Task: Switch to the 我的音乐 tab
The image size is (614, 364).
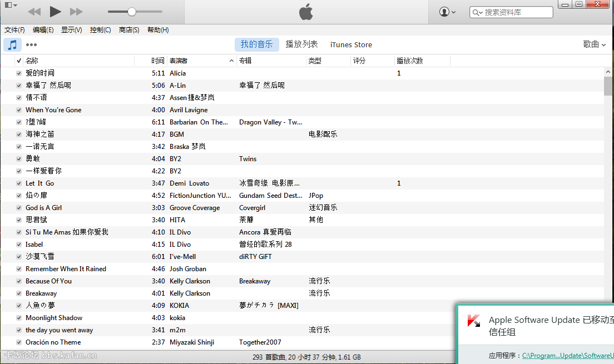Action: [256, 44]
